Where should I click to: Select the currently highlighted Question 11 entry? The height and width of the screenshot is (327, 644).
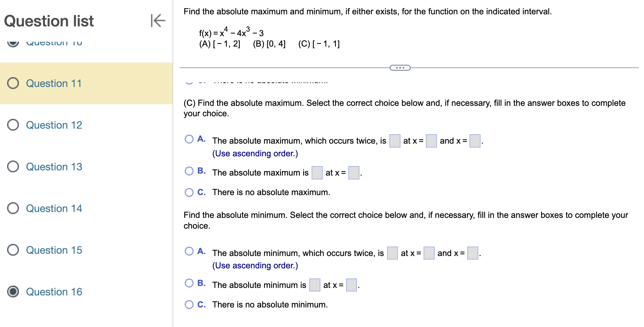(54, 83)
